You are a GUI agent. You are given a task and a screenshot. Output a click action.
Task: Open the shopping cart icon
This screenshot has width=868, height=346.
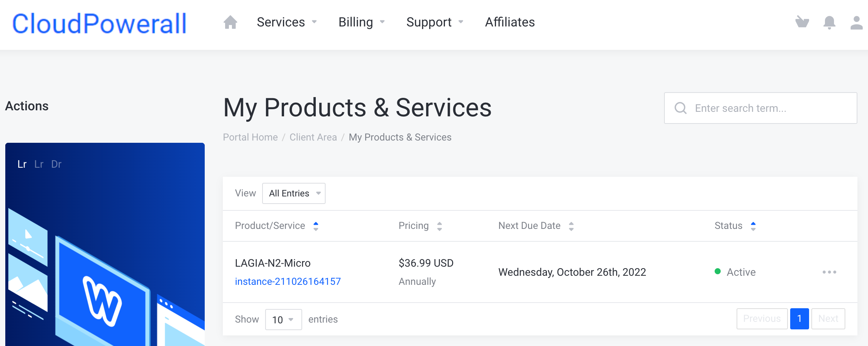tap(802, 22)
